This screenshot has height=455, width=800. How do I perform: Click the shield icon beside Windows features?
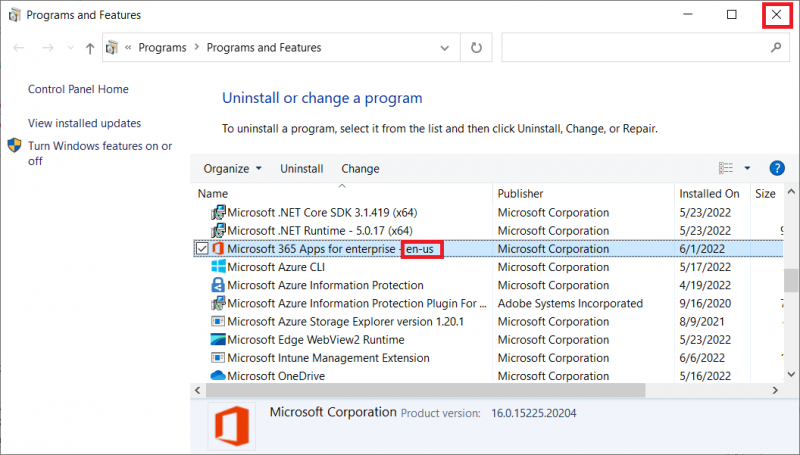pyautogui.click(x=14, y=145)
